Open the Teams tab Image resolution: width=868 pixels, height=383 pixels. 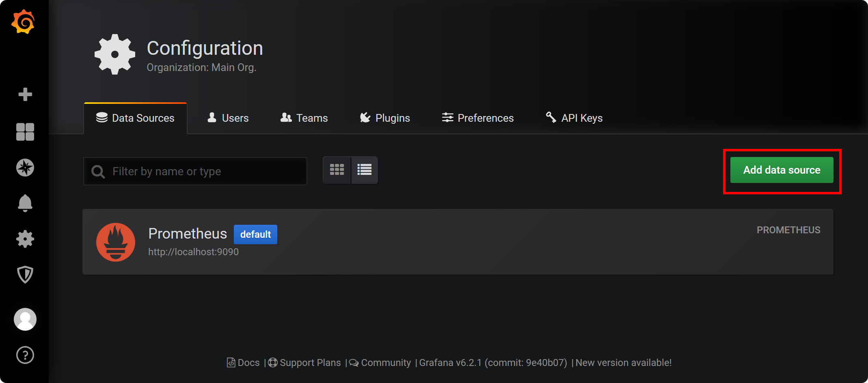304,118
